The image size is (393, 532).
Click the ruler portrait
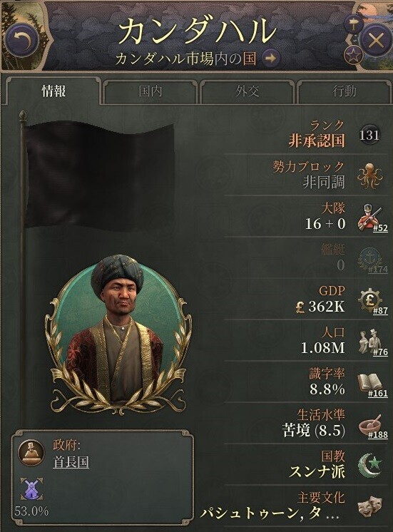click(118, 334)
